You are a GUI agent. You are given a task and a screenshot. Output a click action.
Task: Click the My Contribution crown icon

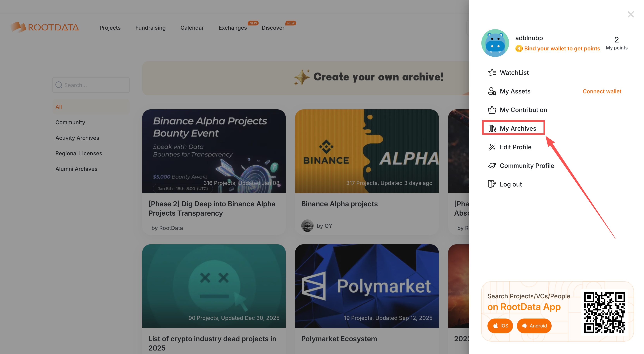pos(492,110)
